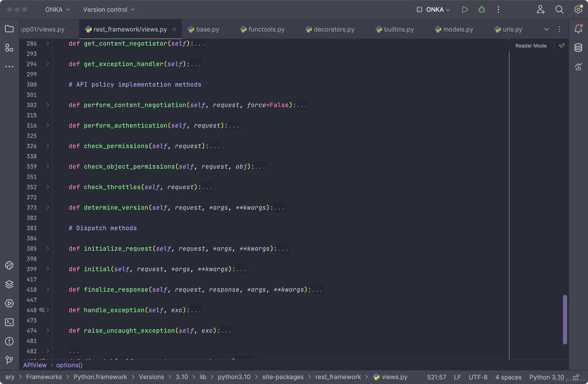Open the Structure tool window icon
The height and width of the screenshot is (384, 588).
pyautogui.click(x=9, y=48)
